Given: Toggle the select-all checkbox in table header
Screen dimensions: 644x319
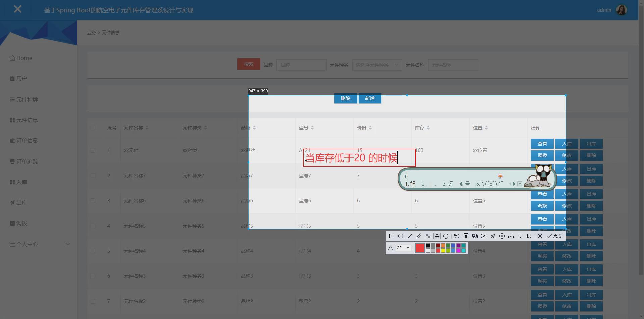Looking at the screenshot, I should [x=93, y=128].
